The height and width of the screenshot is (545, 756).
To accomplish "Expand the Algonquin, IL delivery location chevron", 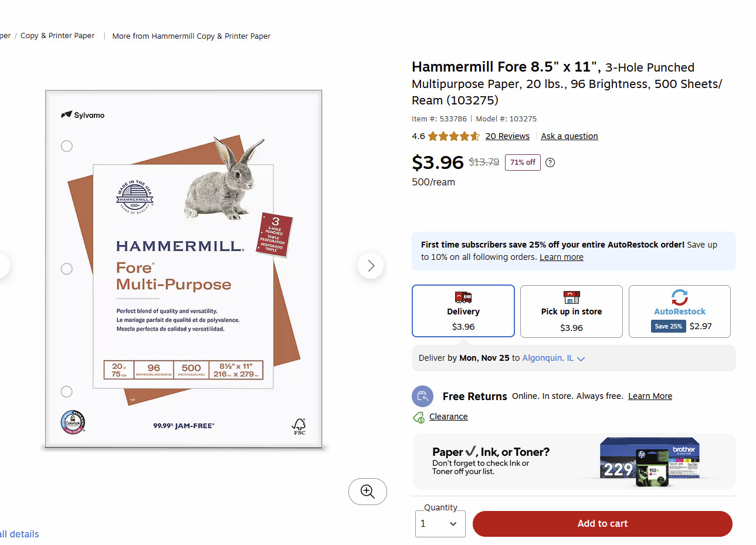I will (x=581, y=359).
